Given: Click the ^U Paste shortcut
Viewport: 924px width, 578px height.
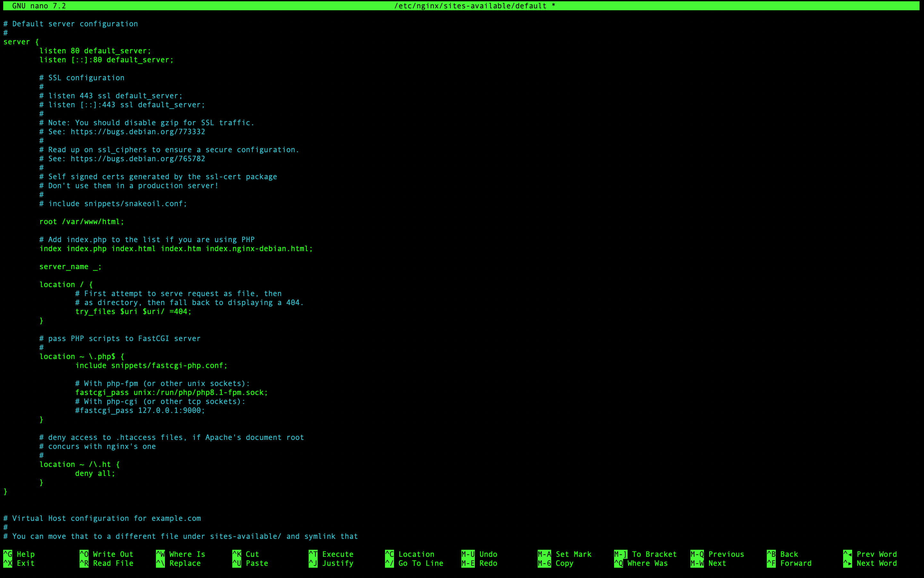Looking at the screenshot, I should point(250,563).
